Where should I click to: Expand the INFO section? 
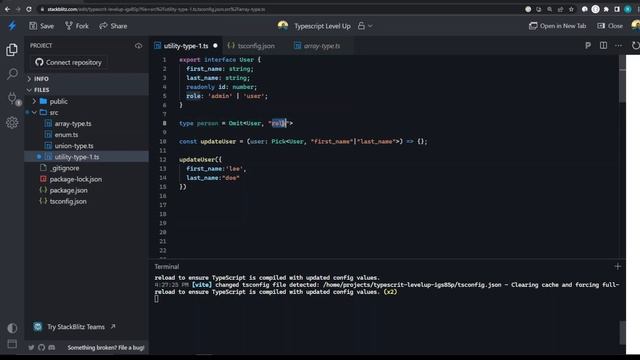[86, 79]
